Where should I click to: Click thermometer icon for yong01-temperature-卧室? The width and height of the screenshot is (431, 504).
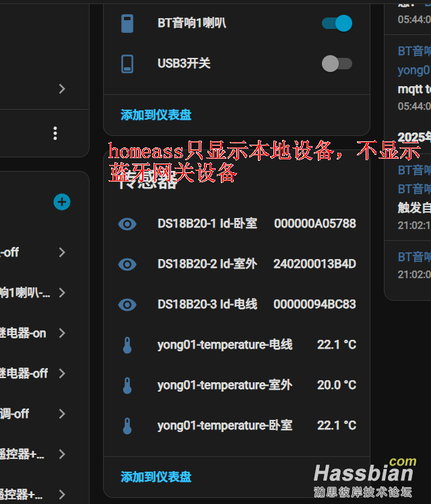click(127, 426)
